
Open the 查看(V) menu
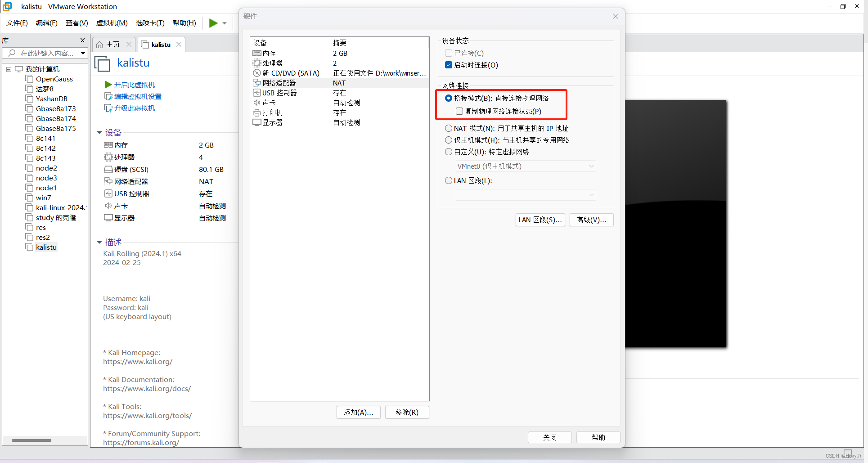coord(77,23)
